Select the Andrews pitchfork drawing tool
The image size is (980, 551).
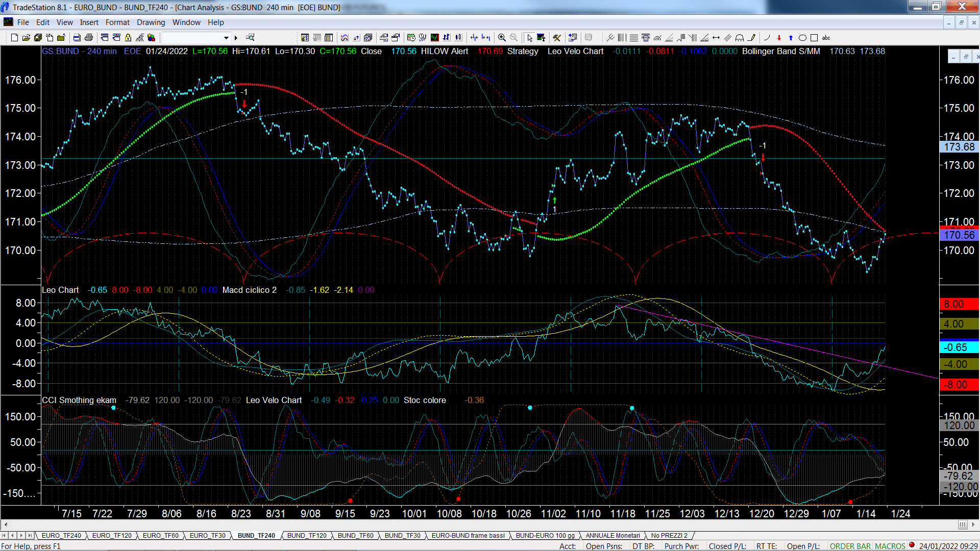(611, 38)
